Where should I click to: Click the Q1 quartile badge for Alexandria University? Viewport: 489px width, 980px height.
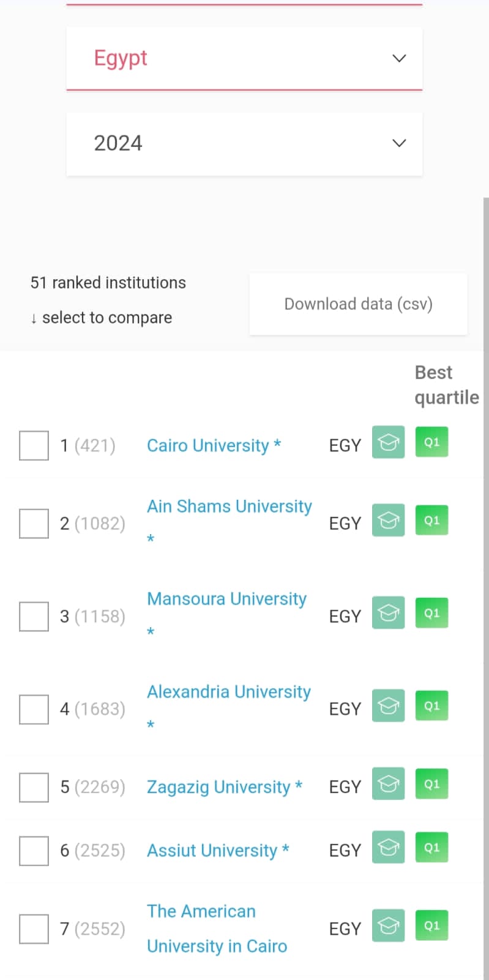431,706
